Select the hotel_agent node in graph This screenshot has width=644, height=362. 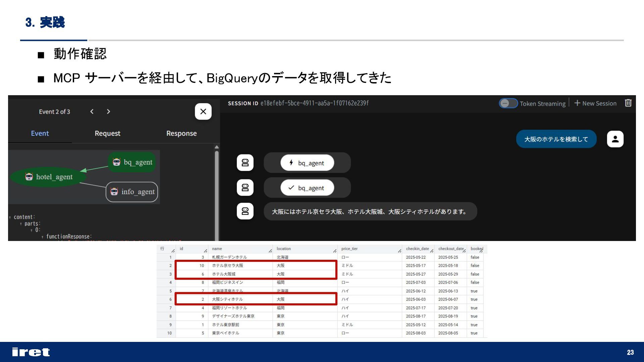49,177
